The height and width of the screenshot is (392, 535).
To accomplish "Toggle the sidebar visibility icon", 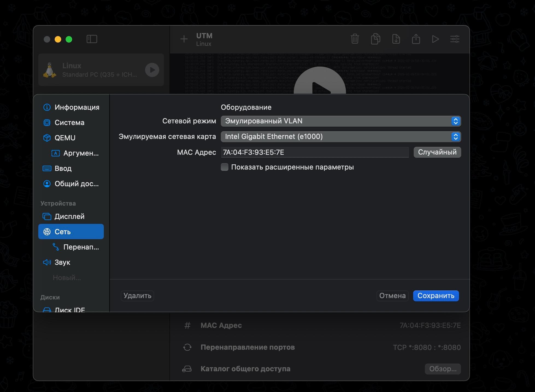I will click(x=92, y=39).
